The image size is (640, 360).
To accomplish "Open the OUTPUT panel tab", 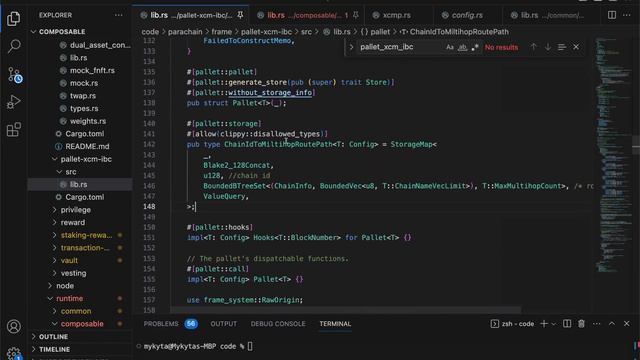I will click(223, 324).
